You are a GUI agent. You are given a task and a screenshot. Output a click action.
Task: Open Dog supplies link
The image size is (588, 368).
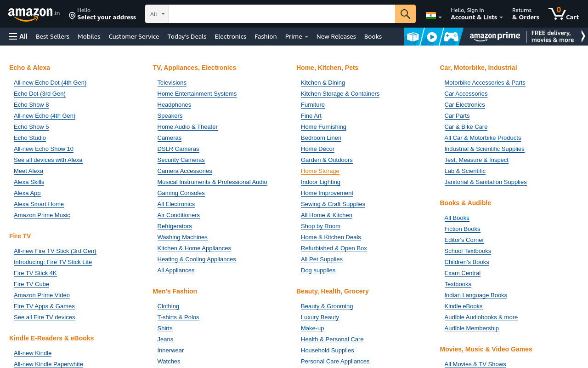[x=318, y=270]
